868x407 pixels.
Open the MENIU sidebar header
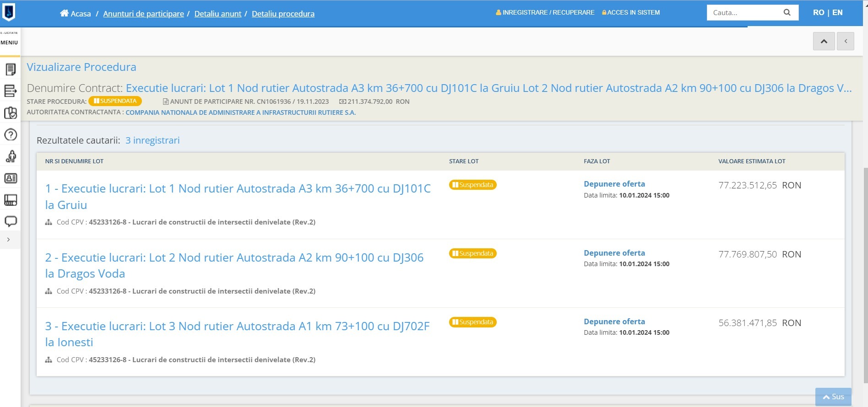click(x=9, y=42)
